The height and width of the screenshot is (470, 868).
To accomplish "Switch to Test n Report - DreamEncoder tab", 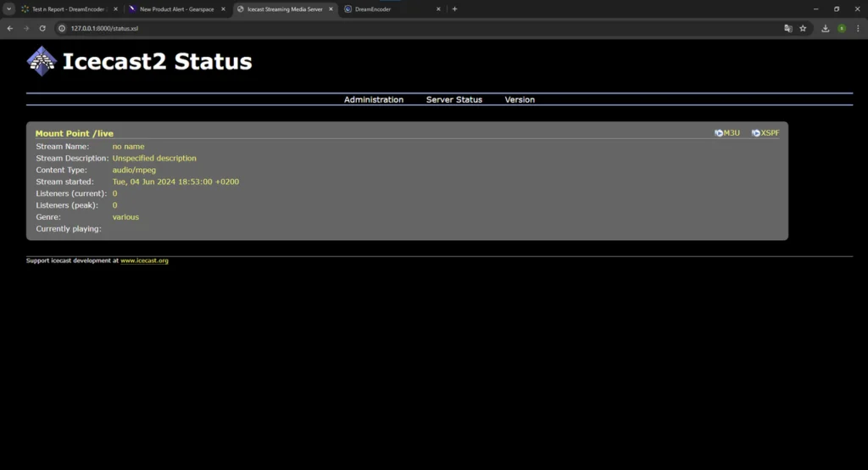I will [x=70, y=8].
